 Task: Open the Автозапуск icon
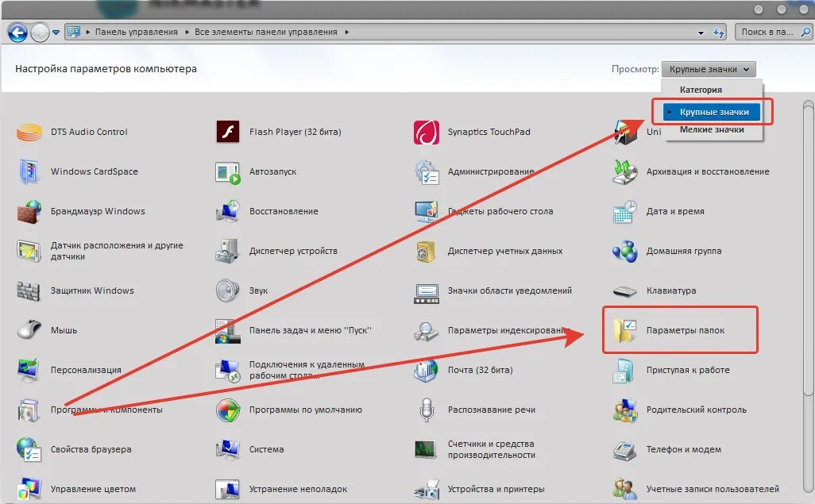(228, 172)
